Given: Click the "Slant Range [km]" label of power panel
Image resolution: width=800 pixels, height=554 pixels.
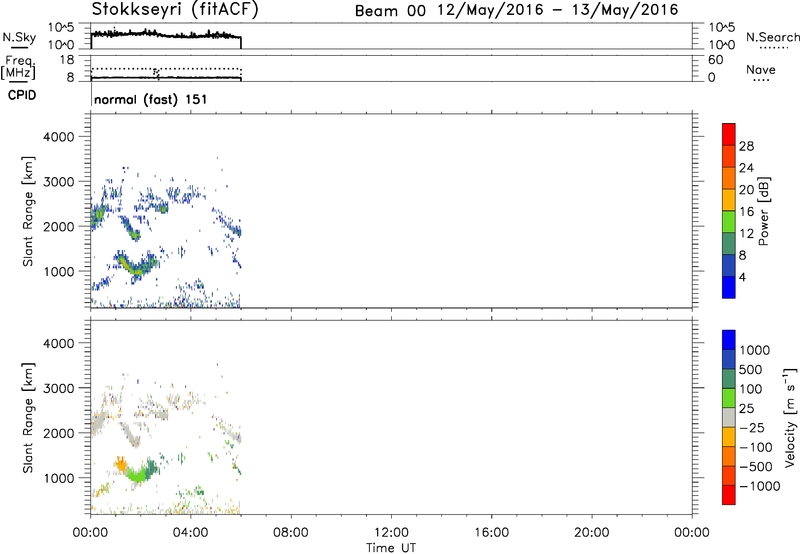Looking at the screenshot, I should pyautogui.click(x=28, y=211).
